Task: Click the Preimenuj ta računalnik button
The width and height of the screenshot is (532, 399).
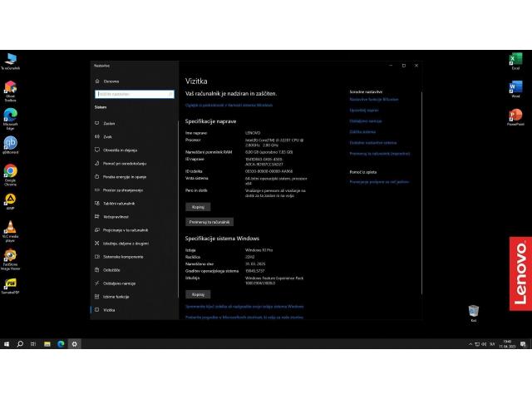Action: coord(209,222)
